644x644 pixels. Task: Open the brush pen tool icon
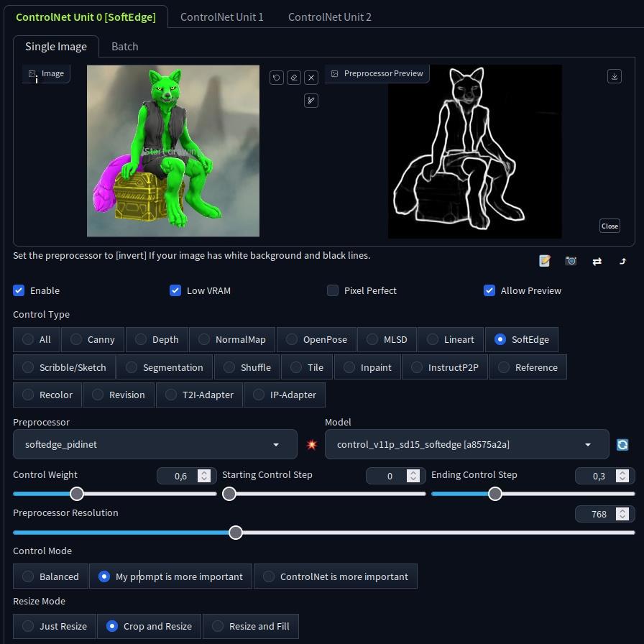311,101
